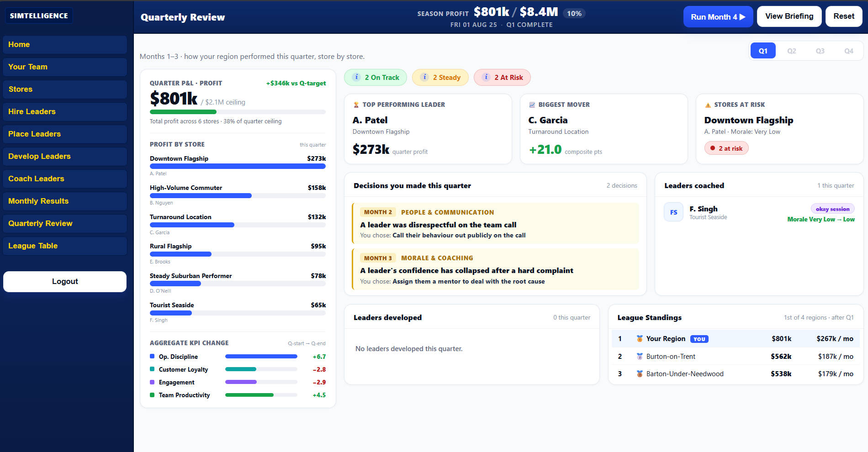Click the Steady Suburban Performer store name
The height and width of the screenshot is (452, 868).
click(x=191, y=276)
